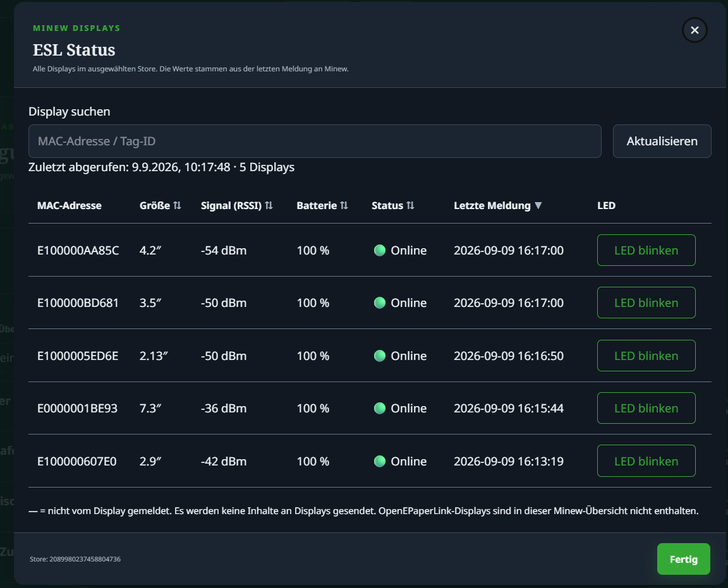
Task: Click the MINEW DISPLAYS heading label
Action: point(76,28)
